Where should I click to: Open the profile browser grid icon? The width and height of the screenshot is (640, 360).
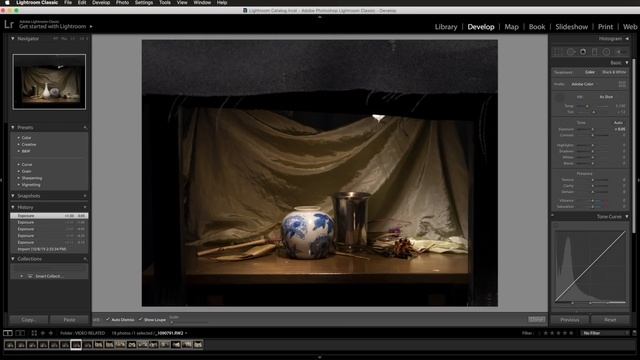(x=622, y=84)
